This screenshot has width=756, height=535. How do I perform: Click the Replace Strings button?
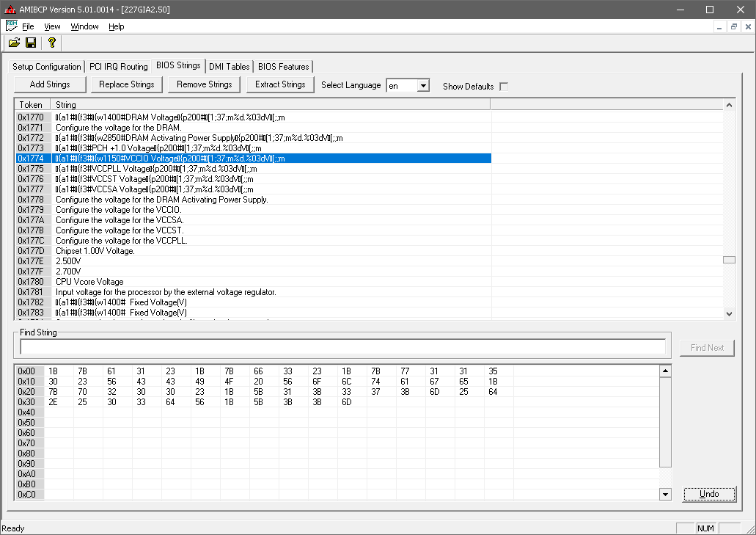pyautogui.click(x=127, y=84)
